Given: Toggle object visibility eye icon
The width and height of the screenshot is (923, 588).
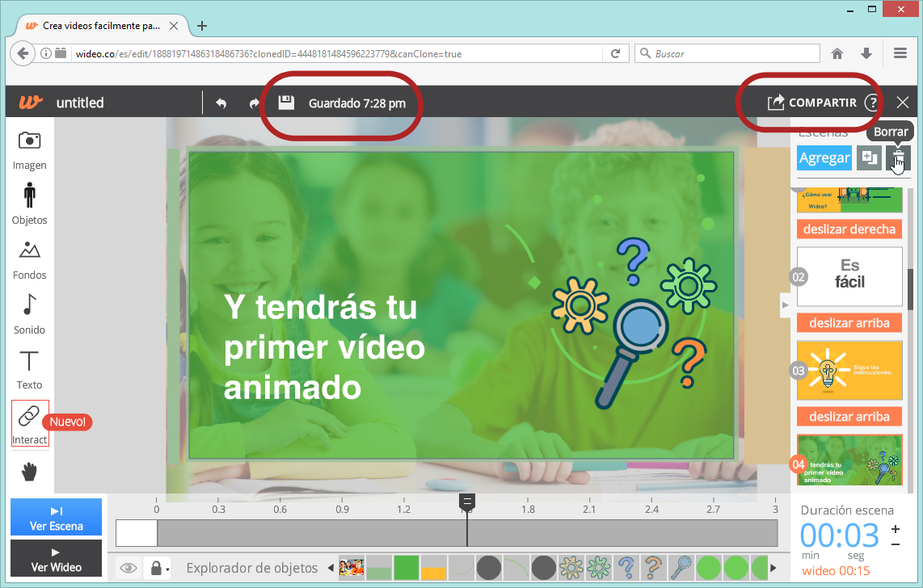Looking at the screenshot, I should point(129,568).
